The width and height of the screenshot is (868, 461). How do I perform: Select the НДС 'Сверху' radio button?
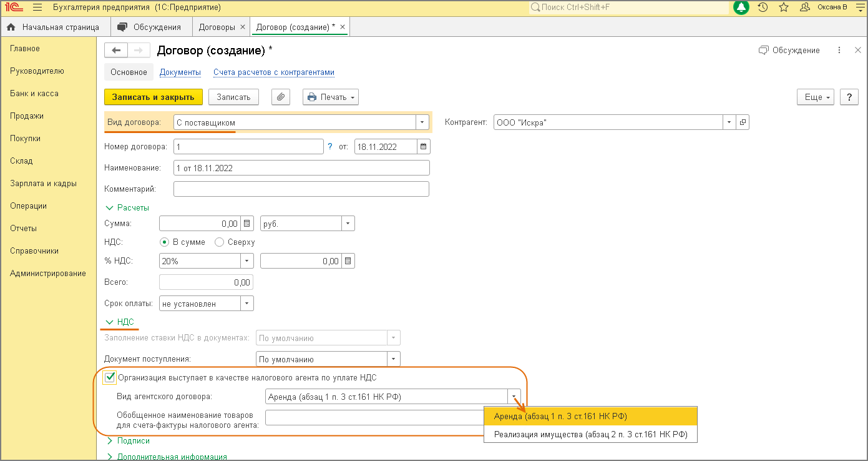point(219,242)
